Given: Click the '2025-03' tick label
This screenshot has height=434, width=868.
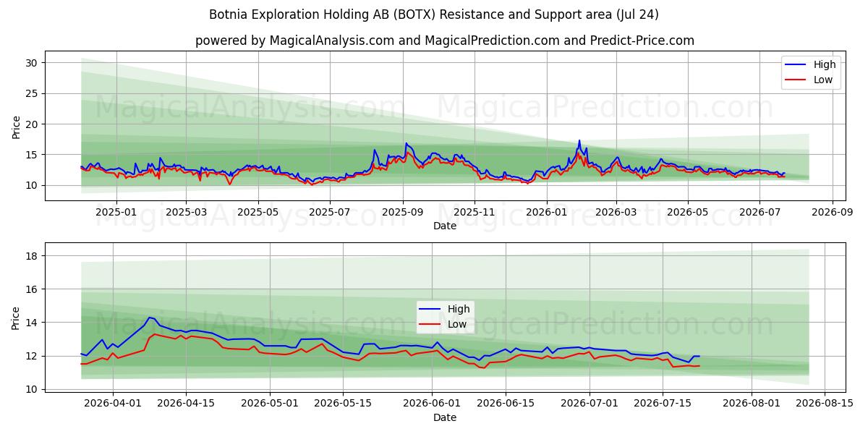Looking at the screenshot, I should pyautogui.click(x=186, y=213).
